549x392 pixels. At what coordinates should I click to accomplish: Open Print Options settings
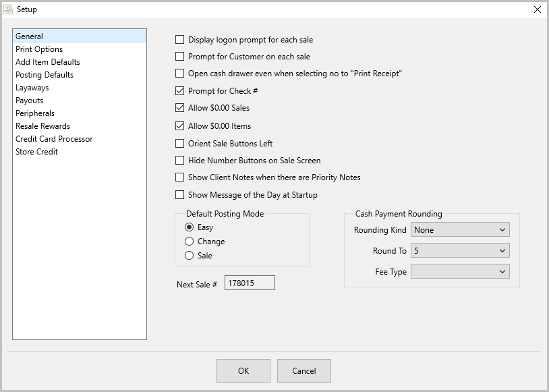click(x=80, y=49)
